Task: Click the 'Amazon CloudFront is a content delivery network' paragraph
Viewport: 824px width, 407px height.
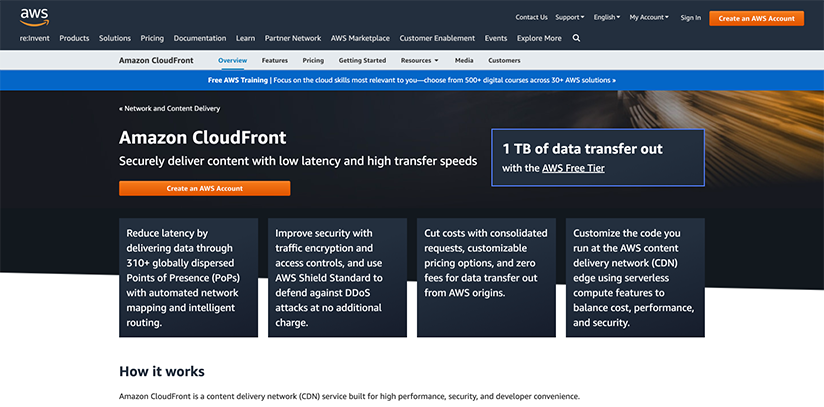Action: tap(349, 396)
